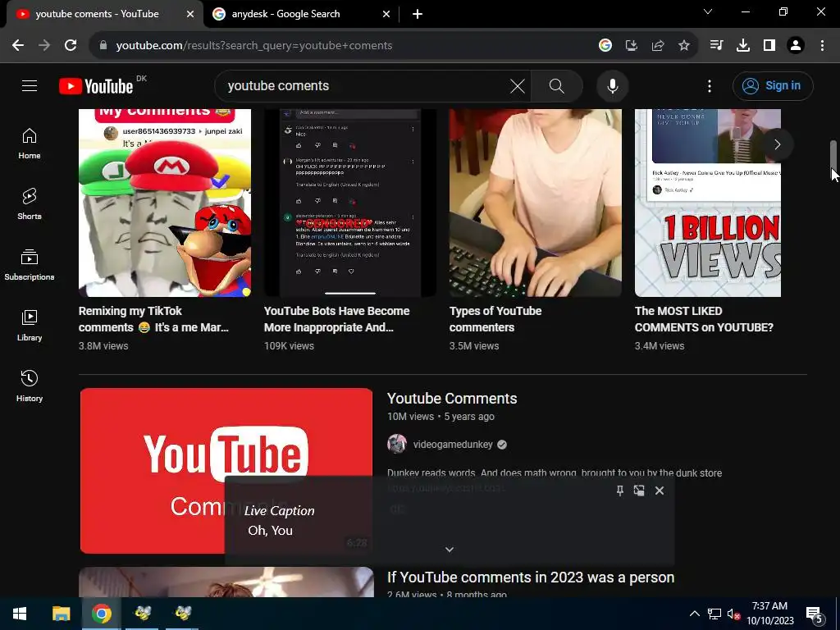Open Subscriptions in sidebar
This screenshot has height=630, width=840.
30,265
